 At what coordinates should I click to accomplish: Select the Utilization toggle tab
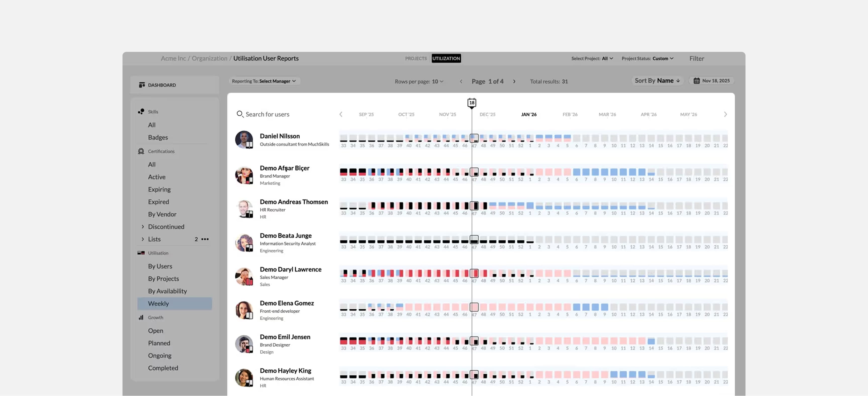[446, 58]
